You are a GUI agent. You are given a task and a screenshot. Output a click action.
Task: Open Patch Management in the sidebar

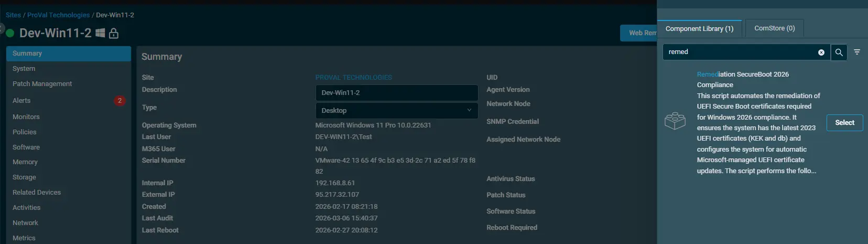pyautogui.click(x=42, y=84)
